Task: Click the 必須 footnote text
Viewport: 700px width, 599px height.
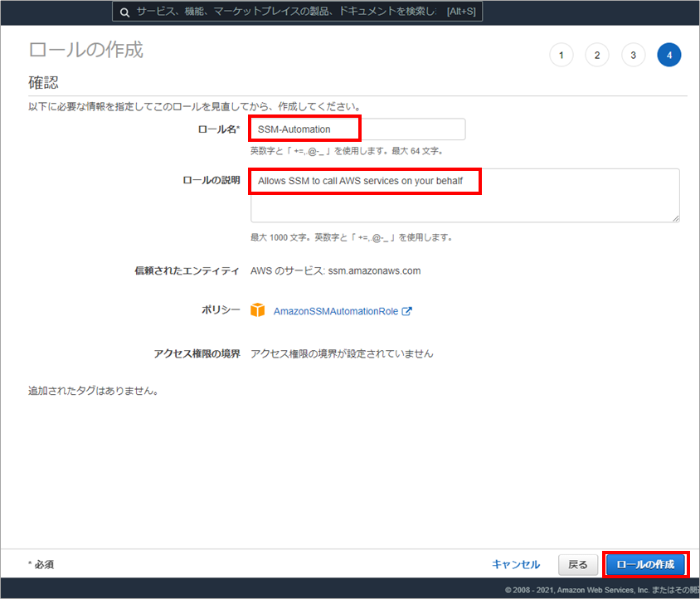Action: point(41,565)
